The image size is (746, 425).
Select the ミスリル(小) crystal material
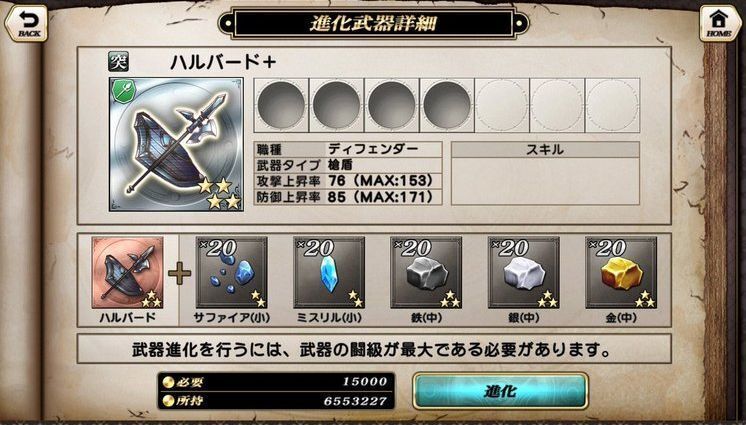pos(329,273)
